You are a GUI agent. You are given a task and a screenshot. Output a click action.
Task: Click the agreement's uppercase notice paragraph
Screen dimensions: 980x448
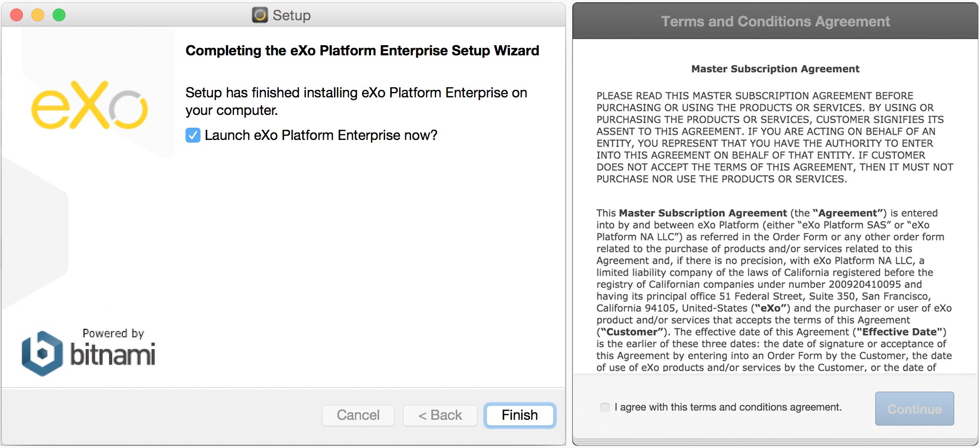pos(775,137)
